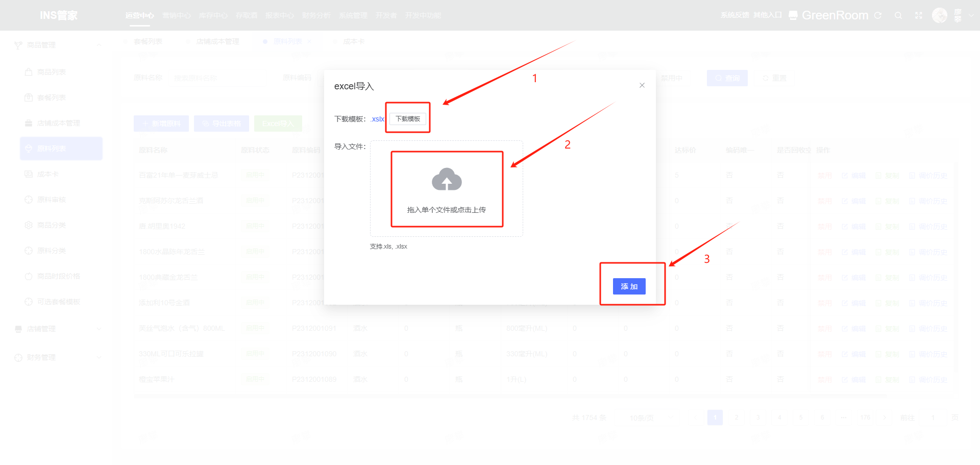Click the 店铺管理 shop icon in the sidebar
Viewport: 980px width, 465px height.
(18, 329)
